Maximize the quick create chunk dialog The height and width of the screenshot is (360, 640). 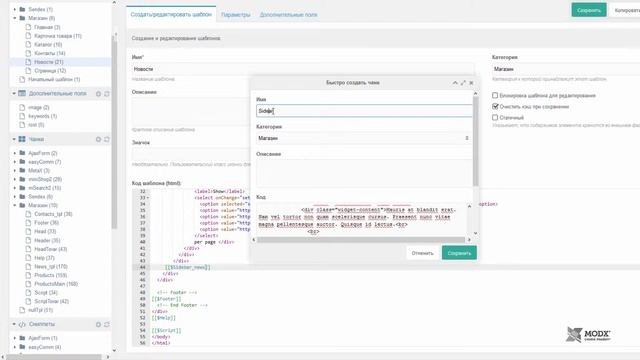pos(463,83)
